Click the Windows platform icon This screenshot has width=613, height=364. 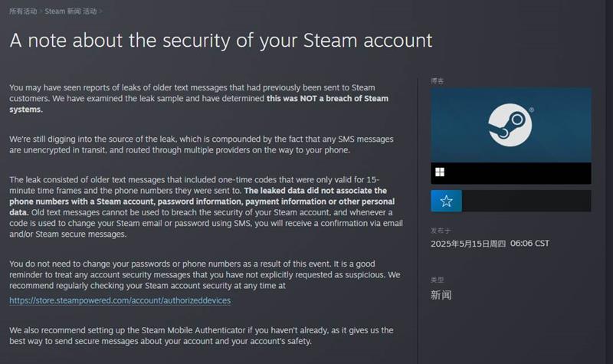pos(440,172)
